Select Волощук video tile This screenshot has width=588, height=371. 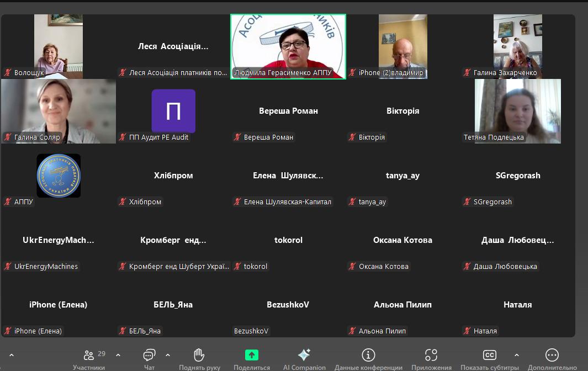[59, 46]
